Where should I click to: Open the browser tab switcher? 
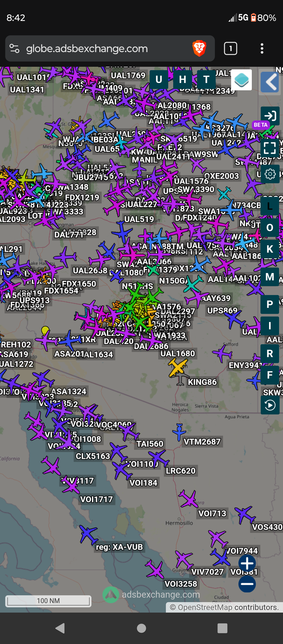click(231, 48)
